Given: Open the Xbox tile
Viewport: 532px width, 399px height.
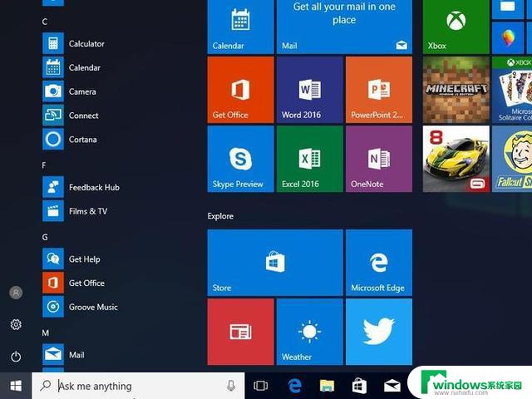Looking at the screenshot, I should point(456,27).
